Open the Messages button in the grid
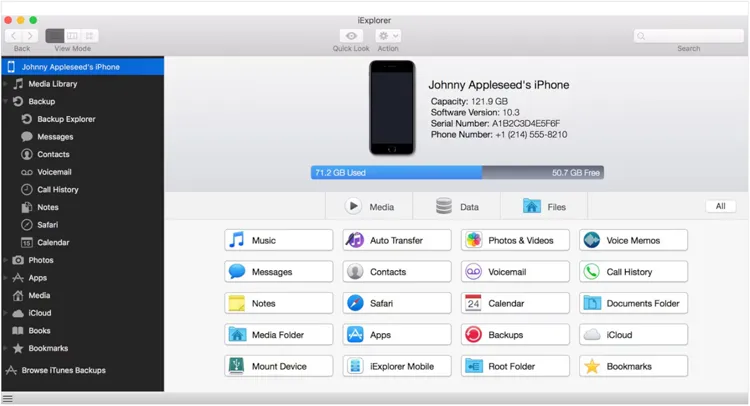Image resolution: width=750 pixels, height=406 pixels. pos(278,272)
